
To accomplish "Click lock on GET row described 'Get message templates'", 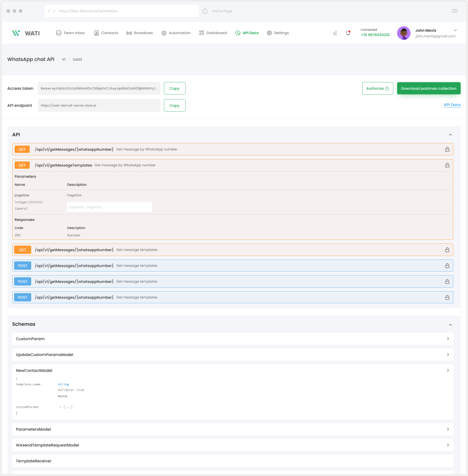I will pyautogui.click(x=447, y=250).
